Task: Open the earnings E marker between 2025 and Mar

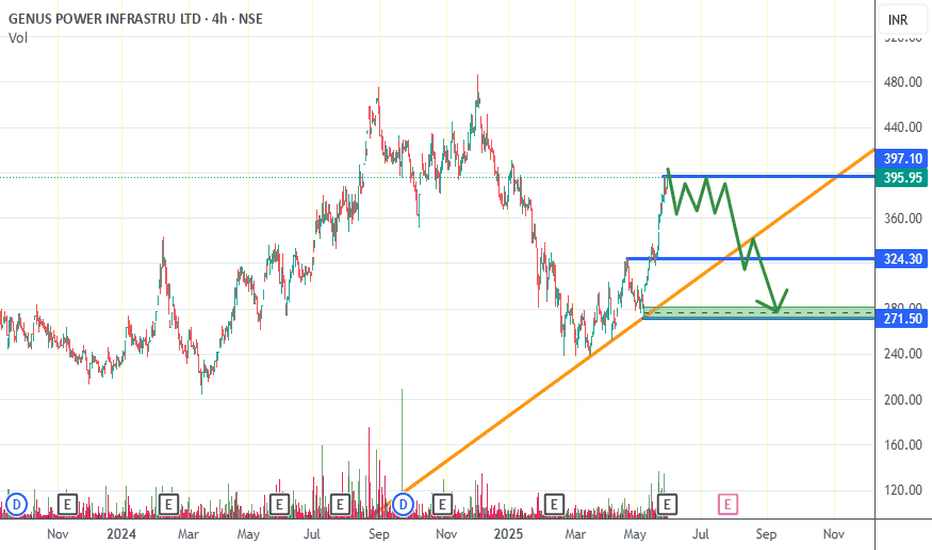Action: tap(554, 505)
